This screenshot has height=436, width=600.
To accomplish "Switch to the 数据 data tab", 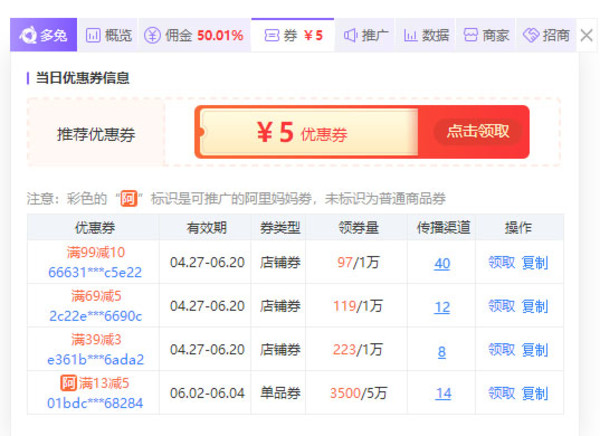I will click(x=426, y=35).
